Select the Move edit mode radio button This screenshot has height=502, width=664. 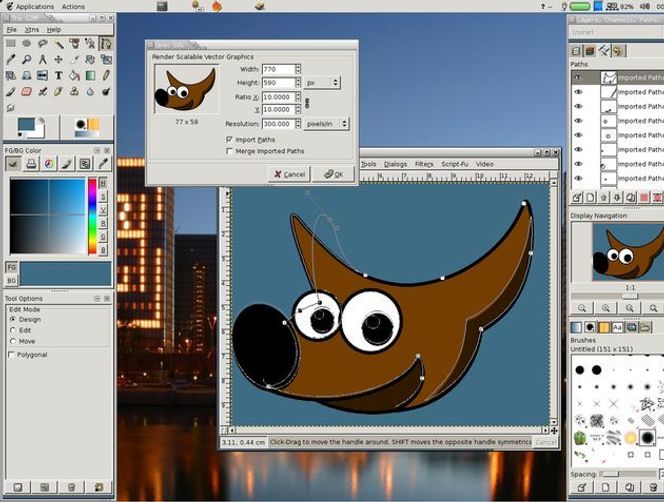point(13,341)
